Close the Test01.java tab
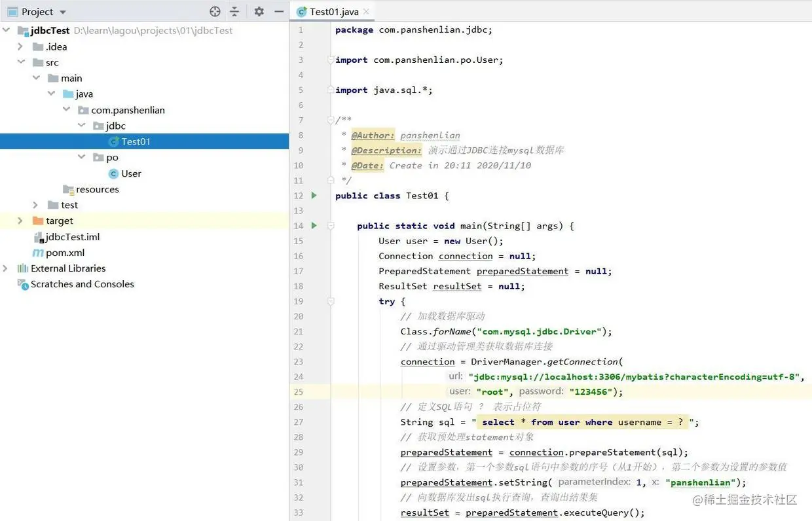812x521 pixels. 366,12
